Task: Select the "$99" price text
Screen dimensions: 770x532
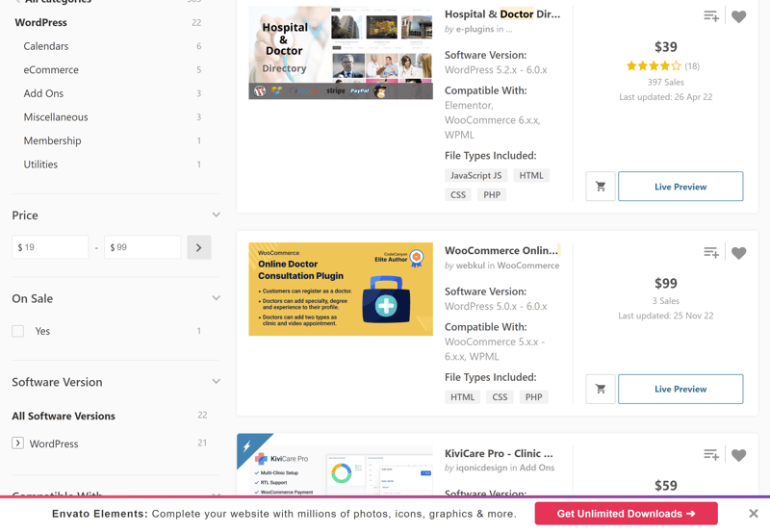Action: pos(665,283)
